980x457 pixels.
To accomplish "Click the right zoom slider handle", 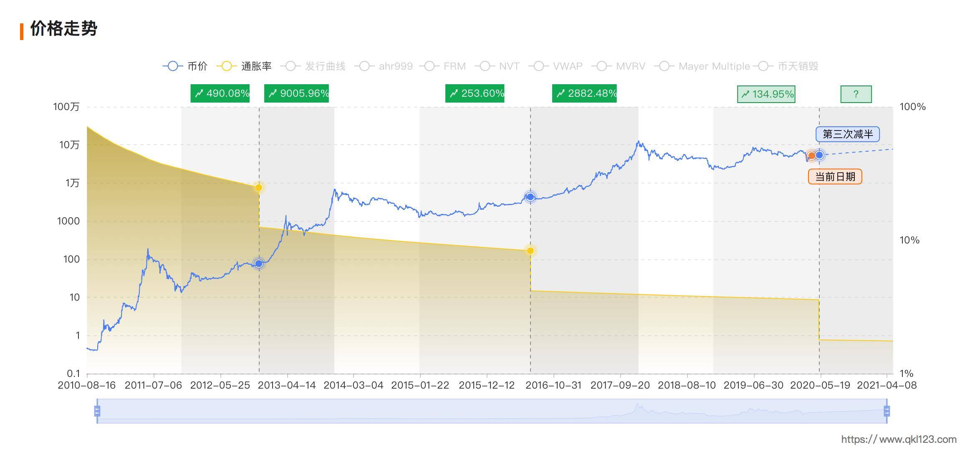I will [x=887, y=411].
